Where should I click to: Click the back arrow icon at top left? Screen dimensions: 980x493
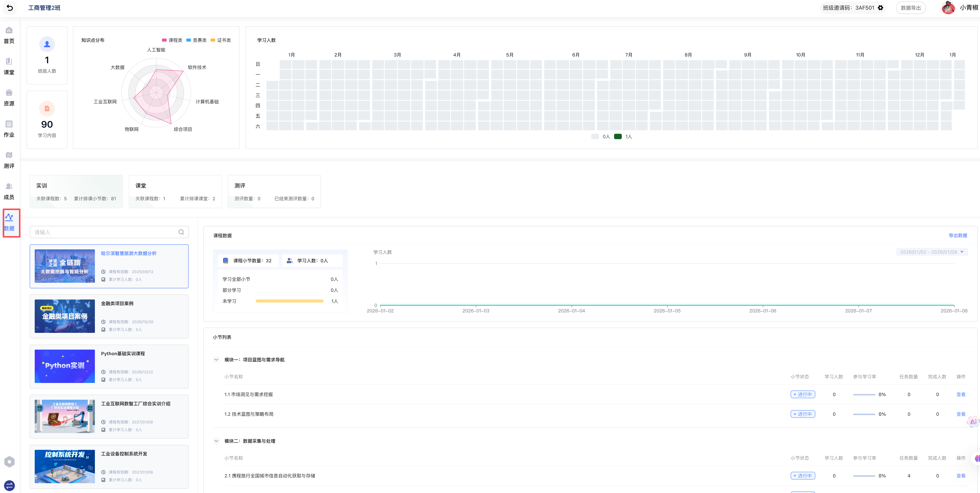point(10,8)
